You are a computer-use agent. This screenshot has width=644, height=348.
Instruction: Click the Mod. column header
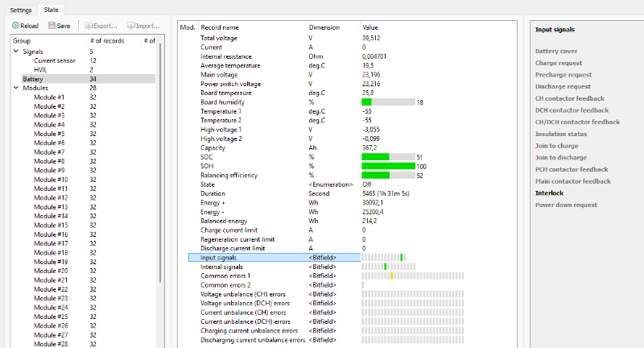[x=188, y=27]
